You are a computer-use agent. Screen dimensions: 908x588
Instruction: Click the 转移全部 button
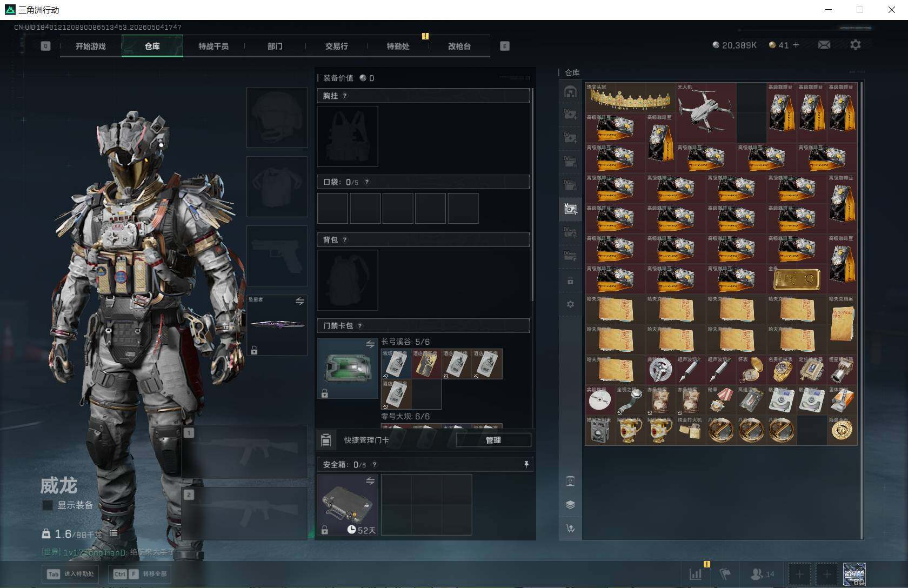coord(141,574)
